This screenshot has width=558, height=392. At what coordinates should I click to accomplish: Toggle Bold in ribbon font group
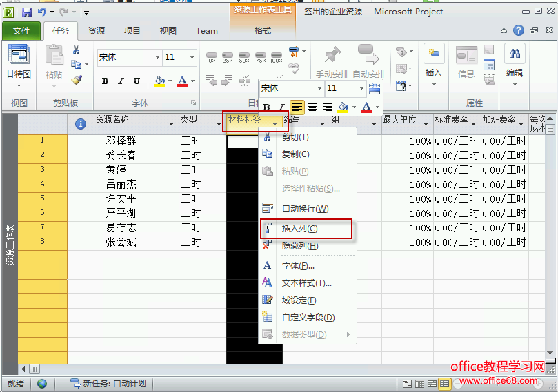(105, 81)
